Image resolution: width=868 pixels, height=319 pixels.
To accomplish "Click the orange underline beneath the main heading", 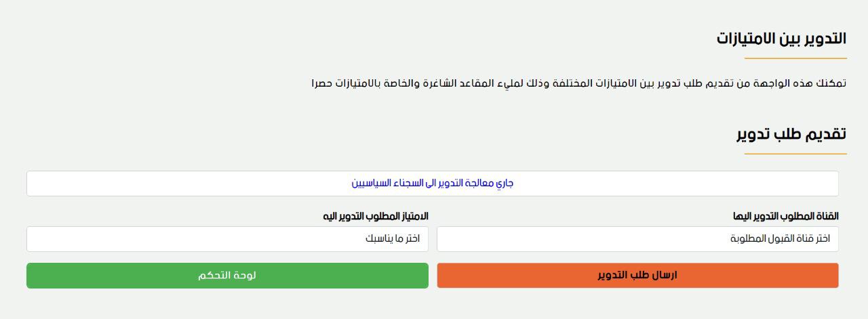I will coord(795,59).
